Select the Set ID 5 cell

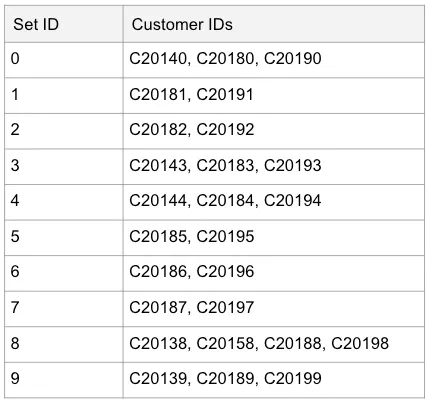point(64,238)
